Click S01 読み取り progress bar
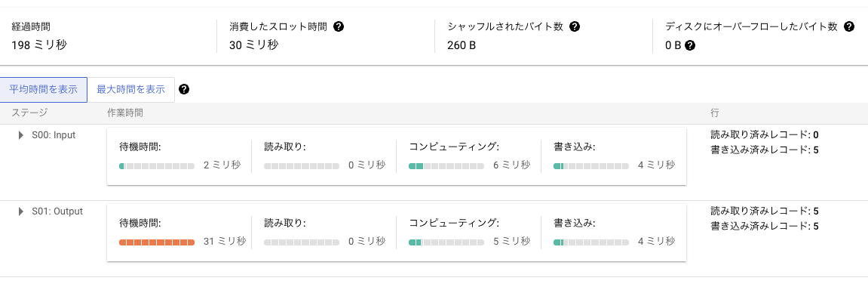This screenshot has height=287, width=868. 302,242
